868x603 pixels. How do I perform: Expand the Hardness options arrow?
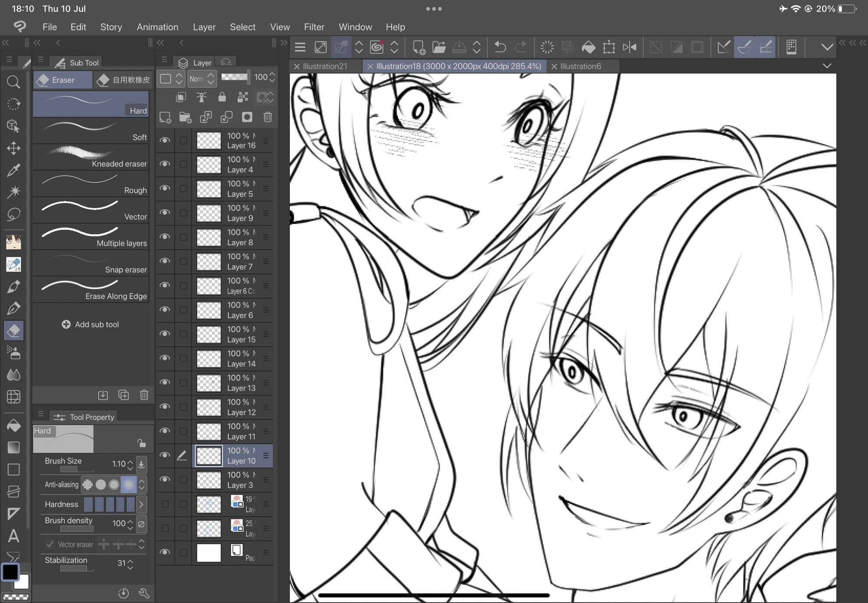141,504
